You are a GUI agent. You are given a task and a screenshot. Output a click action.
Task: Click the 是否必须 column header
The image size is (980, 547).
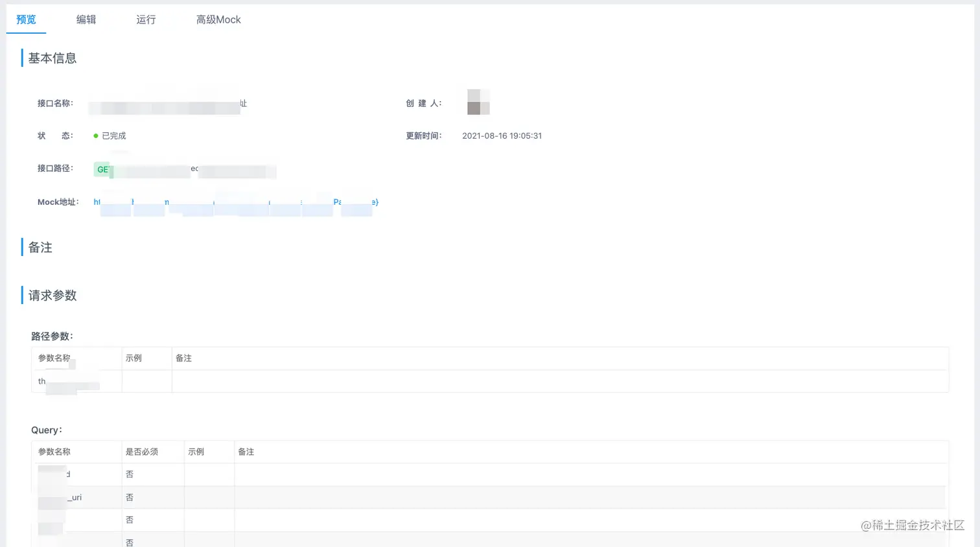(x=141, y=452)
